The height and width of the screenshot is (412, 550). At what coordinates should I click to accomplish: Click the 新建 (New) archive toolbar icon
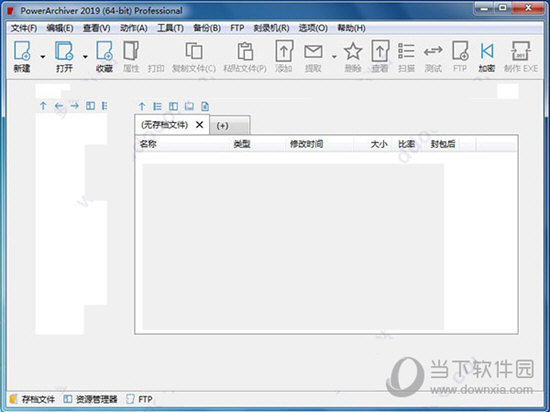point(22,51)
